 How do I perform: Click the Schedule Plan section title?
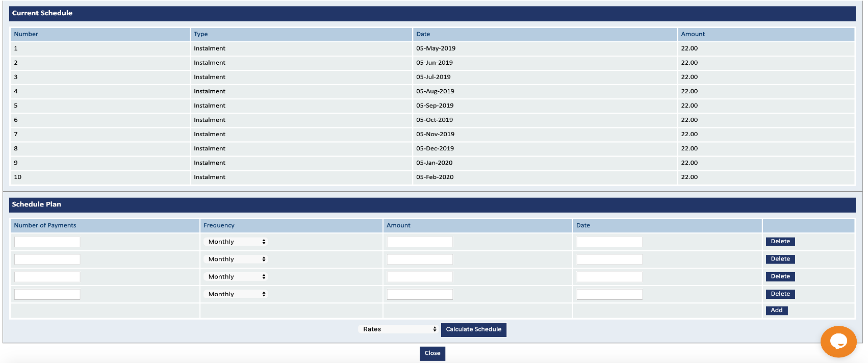[36, 204]
